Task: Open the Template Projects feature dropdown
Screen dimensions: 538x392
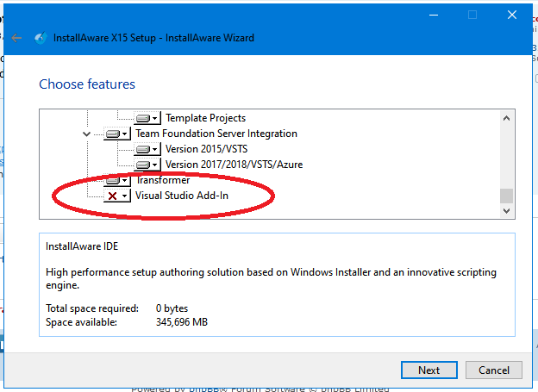Action: 147,118
